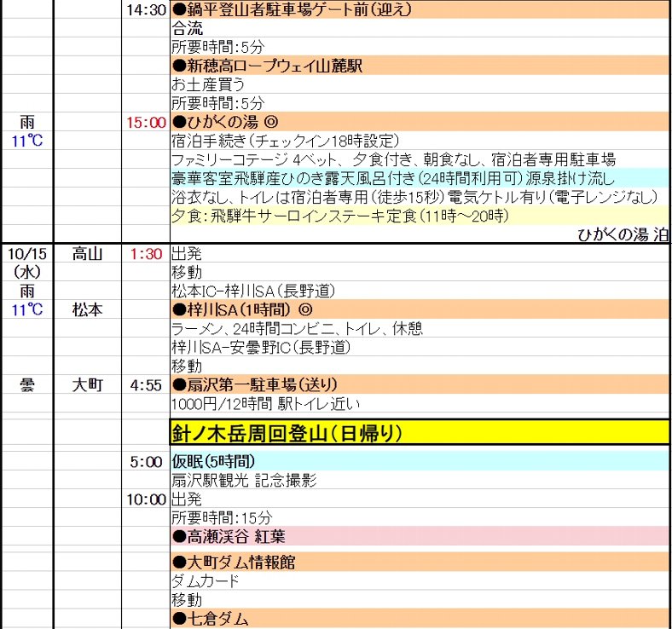Click the red 1:30 departure time

144,253
